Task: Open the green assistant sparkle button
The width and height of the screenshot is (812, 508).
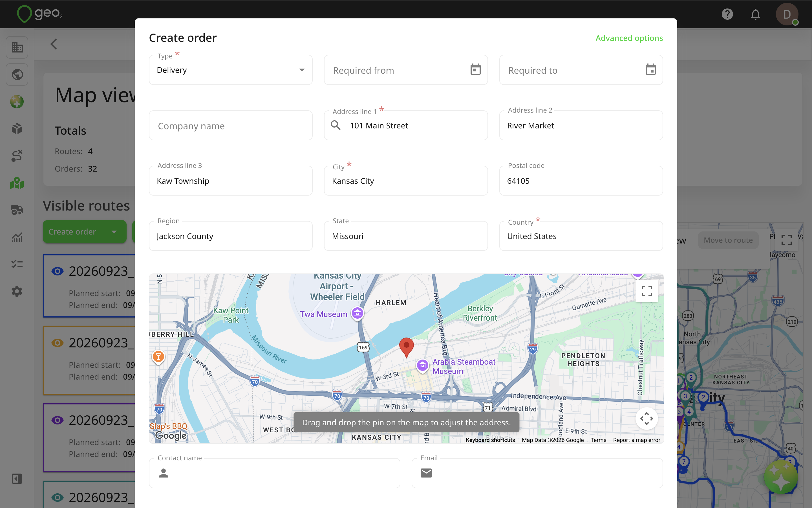Action: point(781,477)
